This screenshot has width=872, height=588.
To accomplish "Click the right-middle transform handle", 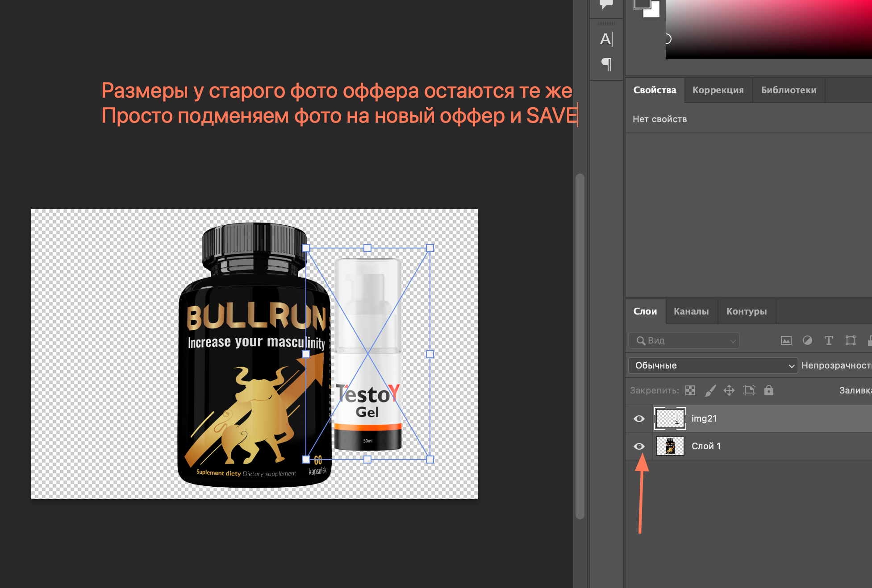I will coord(430,354).
